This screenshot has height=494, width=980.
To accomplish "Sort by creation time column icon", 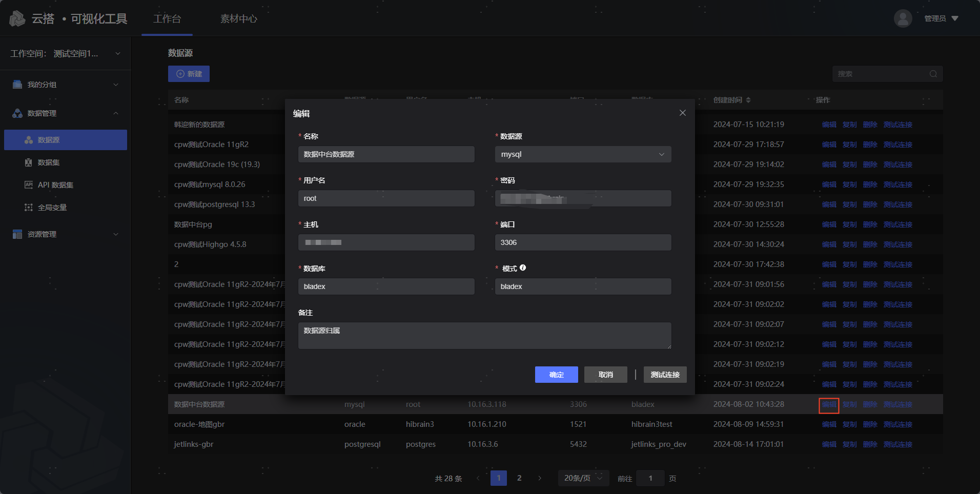I will point(748,100).
